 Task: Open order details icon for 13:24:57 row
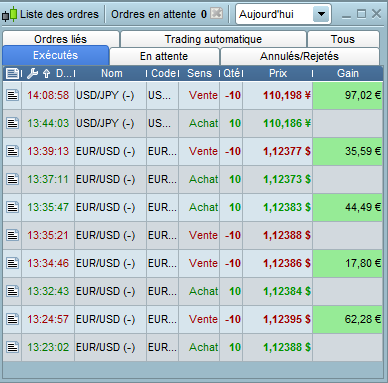12,319
